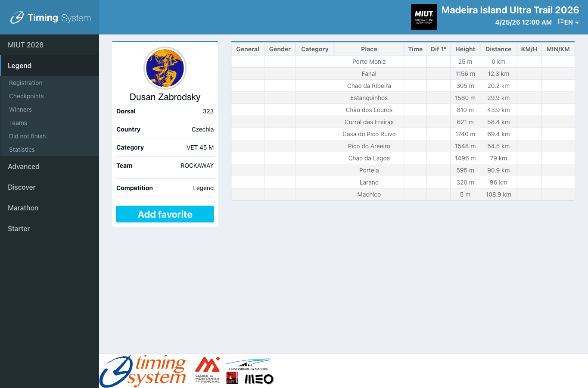Screen dimensions: 588x388
Task: Click the Timing System logo in header
Action: point(50,18)
